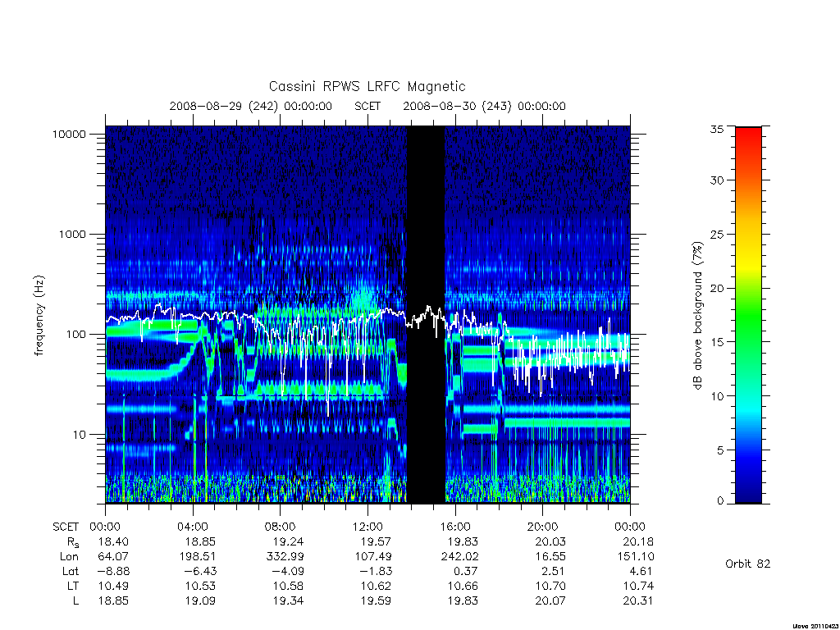
Task: Click latitude value -8.88
Action: (x=113, y=571)
